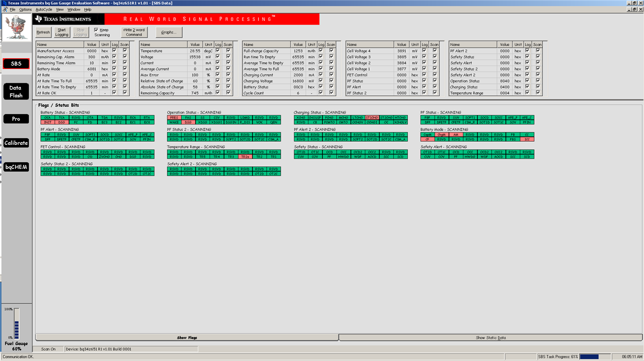Select the Show Static Data tab button
The image size is (644, 361).
pyautogui.click(x=491, y=337)
